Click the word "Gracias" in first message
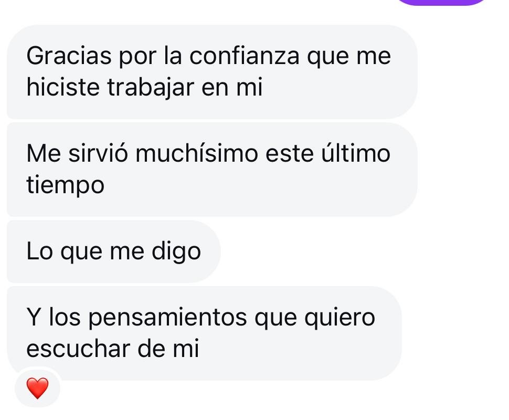The height and width of the screenshot is (420, 509). (x=69, y=56)
